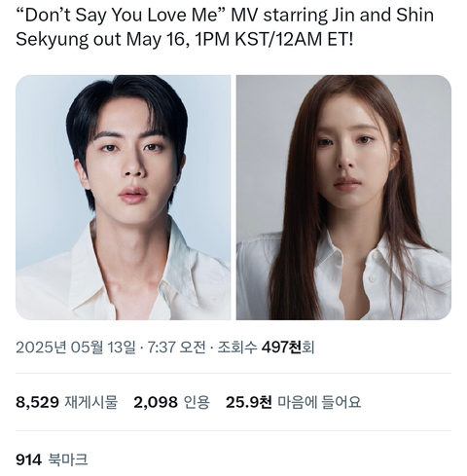Click "MV starring Jin and Shin" in the post text

[332, 16]
